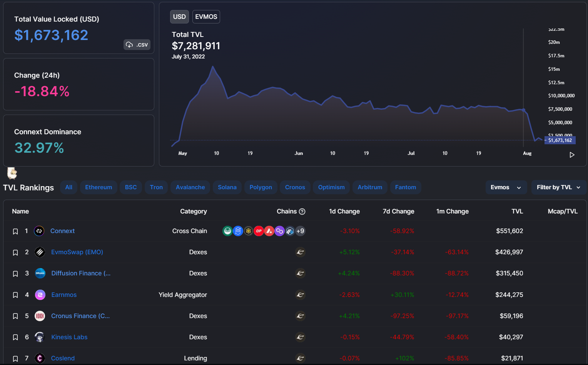Select the Avalanche chain tab
This screenshot has width=588, height=365.
pos(190,187)
